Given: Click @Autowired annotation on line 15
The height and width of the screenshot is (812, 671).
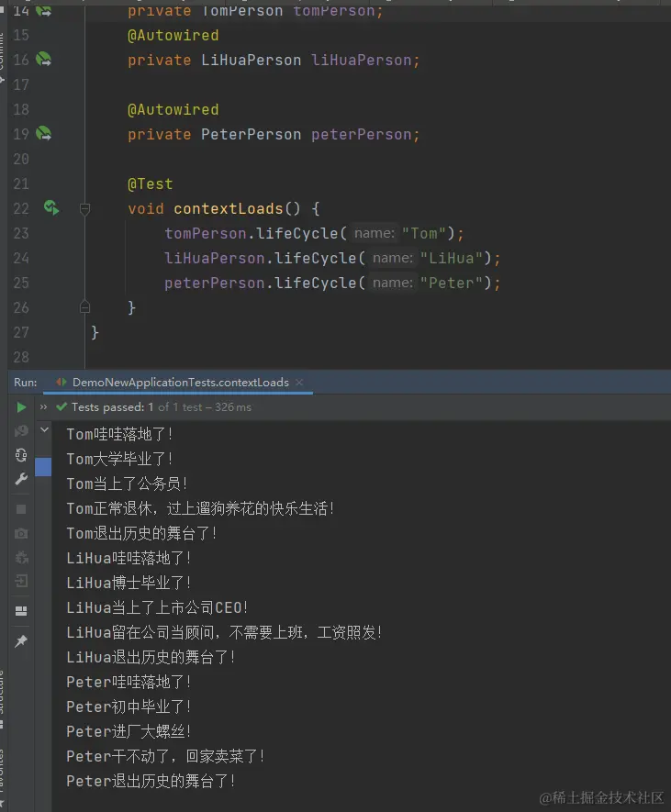Looking at the screenshot, I should pyautogui.click(x=173, y=36).
